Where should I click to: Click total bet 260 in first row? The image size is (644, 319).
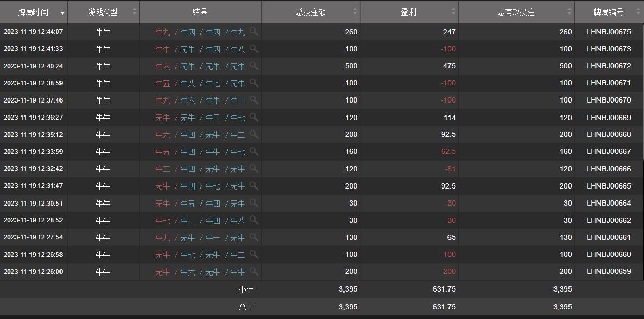click(x=351, y=32)
